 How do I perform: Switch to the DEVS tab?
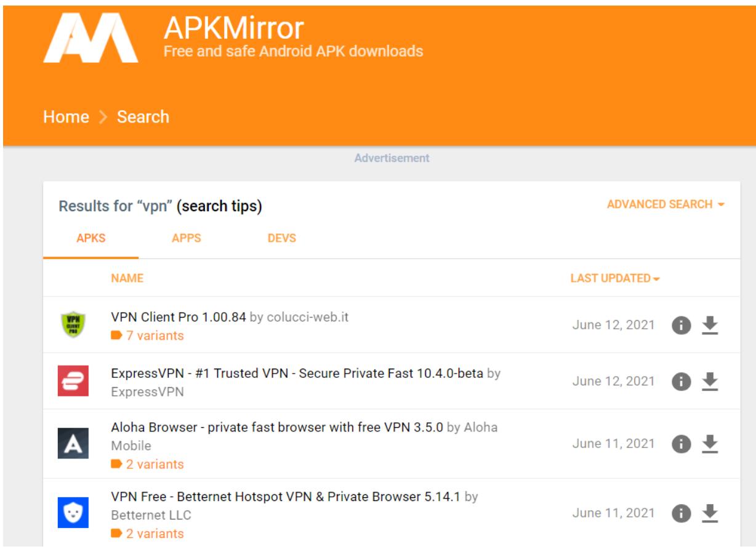(283, 239)
